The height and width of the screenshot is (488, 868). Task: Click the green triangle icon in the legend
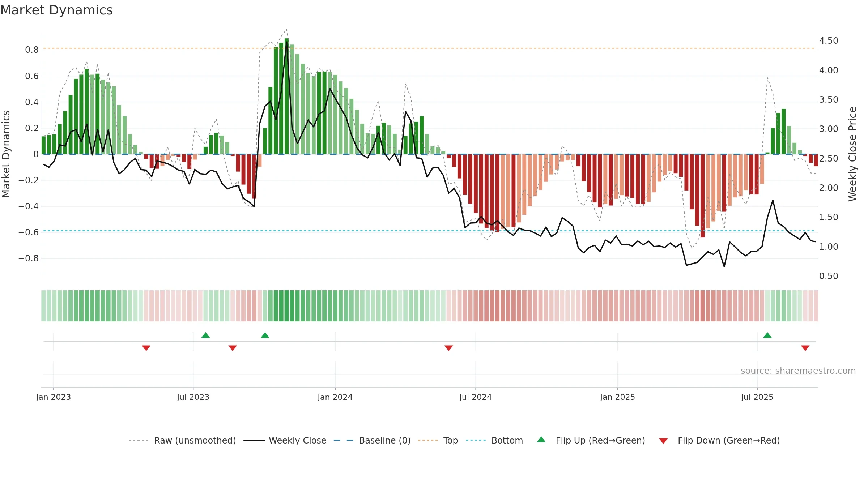[541, 440]
